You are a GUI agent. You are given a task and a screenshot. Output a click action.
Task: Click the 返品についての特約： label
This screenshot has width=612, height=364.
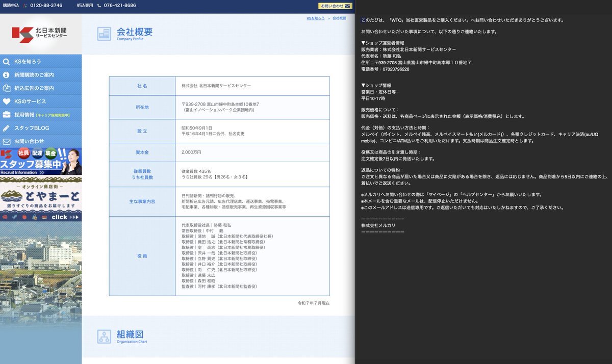382,170
